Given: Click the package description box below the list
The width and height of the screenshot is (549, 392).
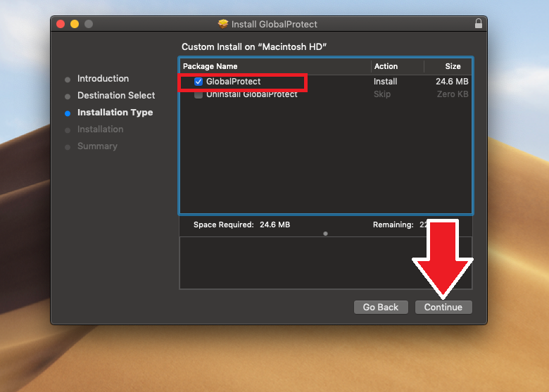Looking at the screenshot, I should point(326,263).
